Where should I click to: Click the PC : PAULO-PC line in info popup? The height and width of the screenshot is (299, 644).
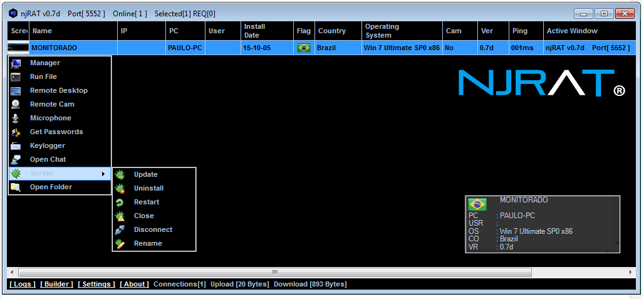pos(502,216)
